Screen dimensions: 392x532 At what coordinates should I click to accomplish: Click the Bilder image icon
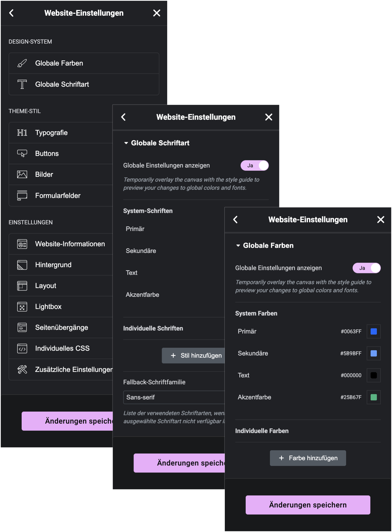click(22, 174)
